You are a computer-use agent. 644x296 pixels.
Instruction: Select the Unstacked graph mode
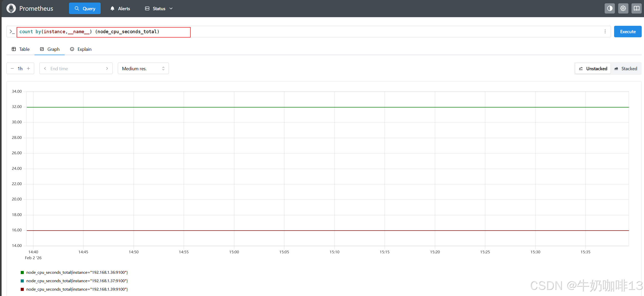(x=593, y=68)
